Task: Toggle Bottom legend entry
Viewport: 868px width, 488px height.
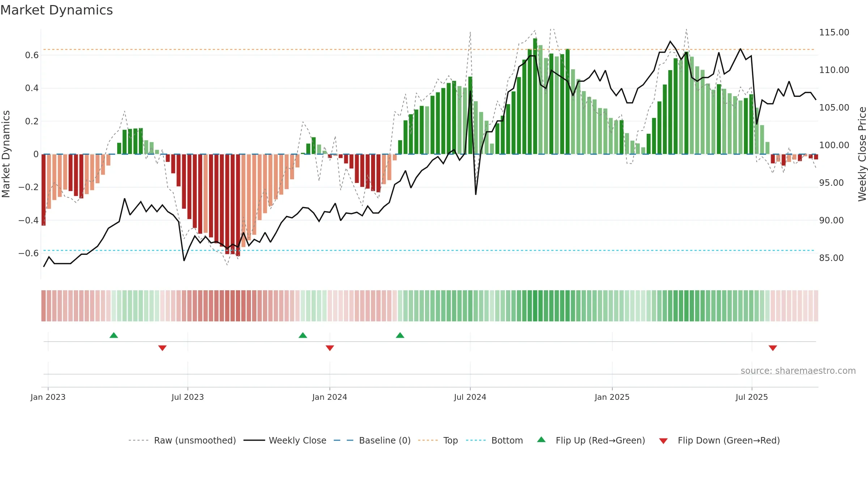Action: coord(494,440)
